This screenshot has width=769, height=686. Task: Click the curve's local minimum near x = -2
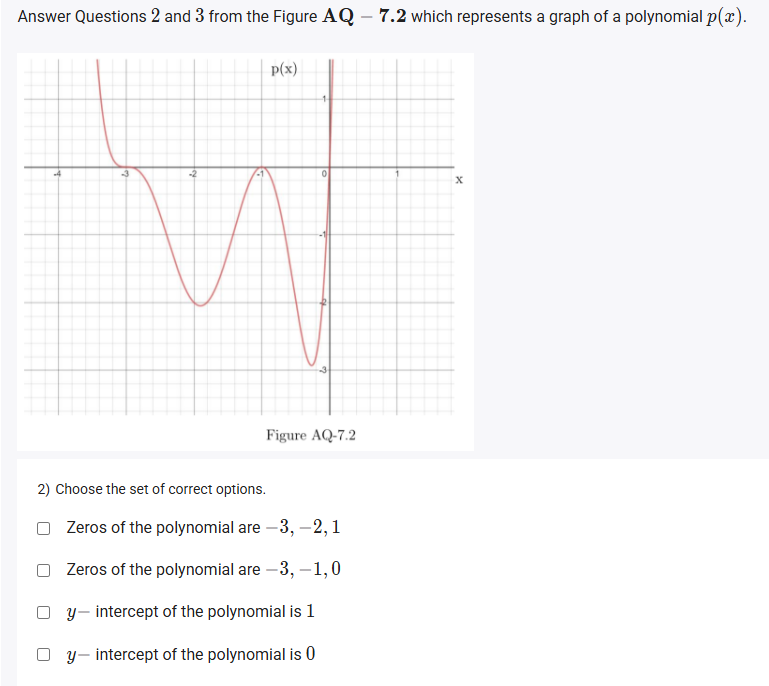click(201, 305)
